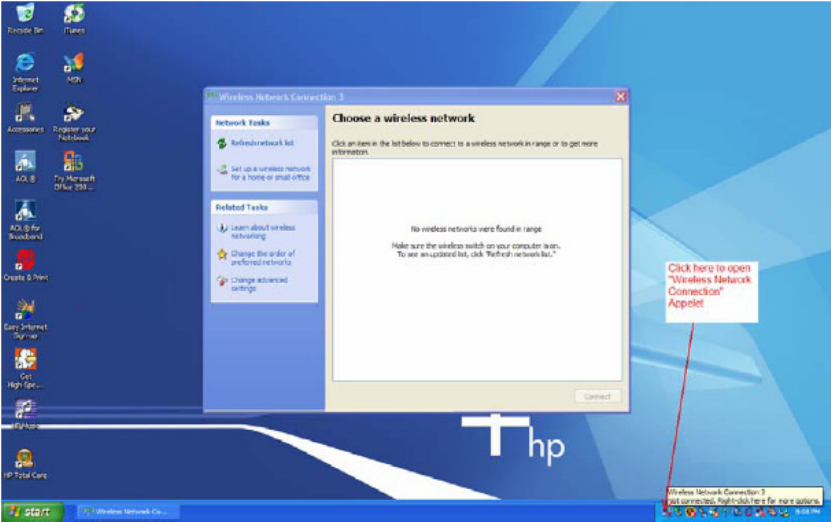
Task: Select the Easy Internet Sign-up icon
Action: [25, 318]
